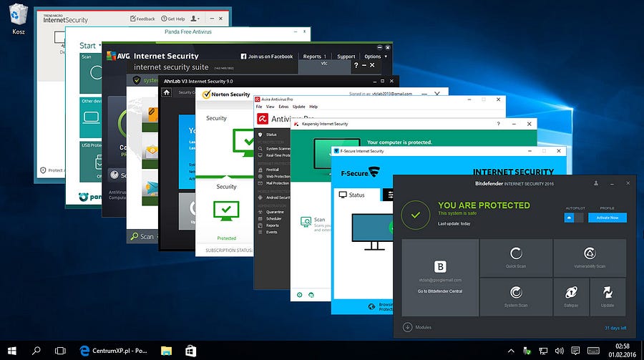Expand the Start dropdown in Panda
644x360 pixels.
click(x=90, y=46)
